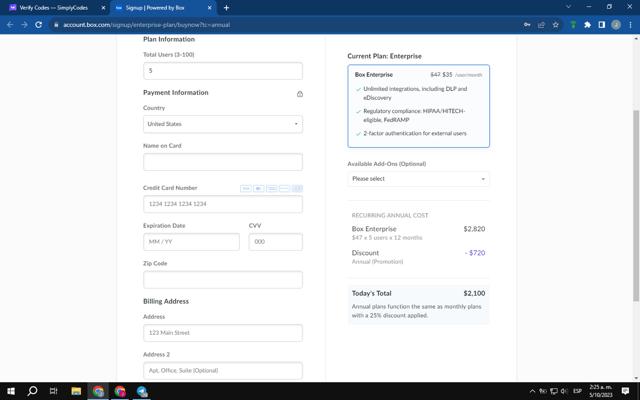The image size is (640, 400).
Task: Click the Box Enterprise $2,820 cost
Action: 474,229
